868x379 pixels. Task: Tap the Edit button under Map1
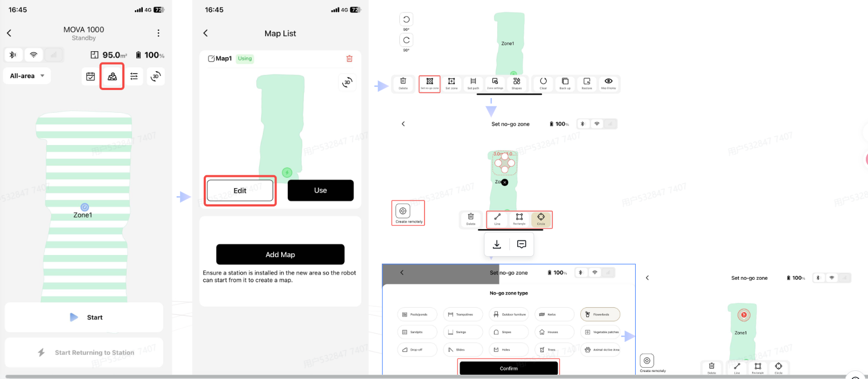click(240, 190)
